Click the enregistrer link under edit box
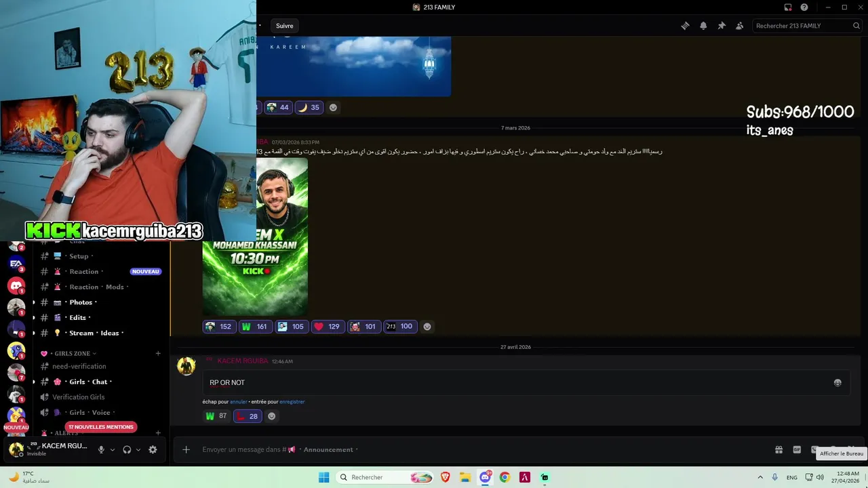This screenshot has height=488, width=868. 292,402
